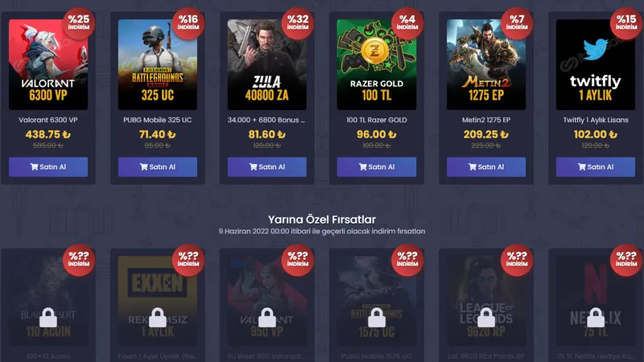Screen dimensions: 644x362
Task: Open the Twitfly 1 Aylık Lisans title link
Action: [596, 120]
